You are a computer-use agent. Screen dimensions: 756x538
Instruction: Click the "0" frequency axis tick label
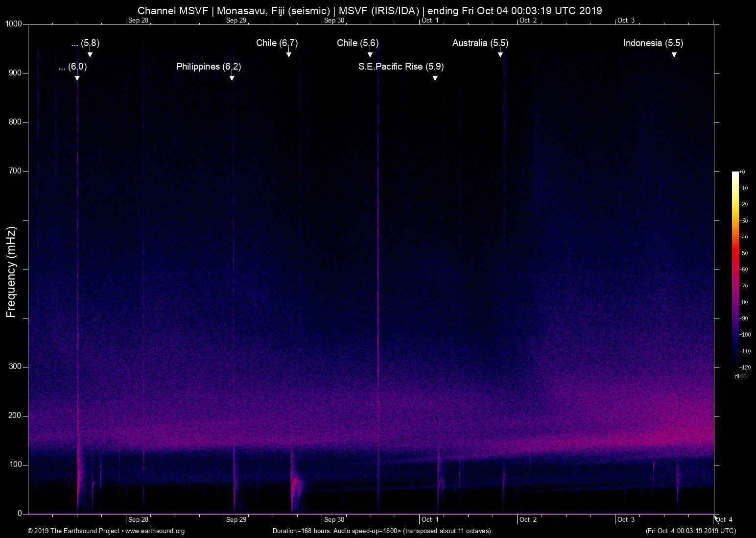(x=20, y=514)
